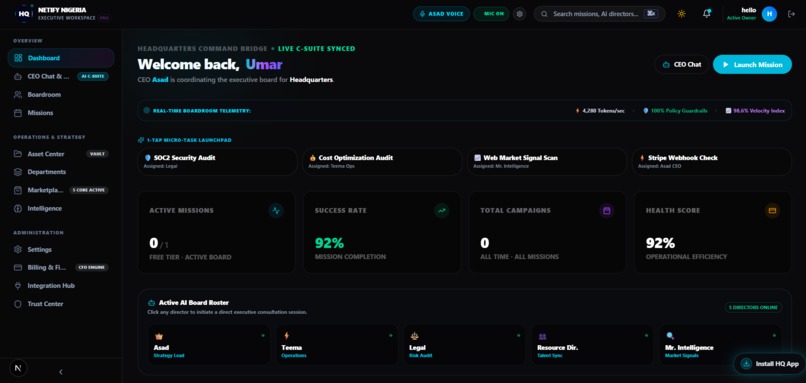Click the logout arrow icon
The height and width of the screenshot is (383, 806).
pyautogui.click(x=791, y=14)
